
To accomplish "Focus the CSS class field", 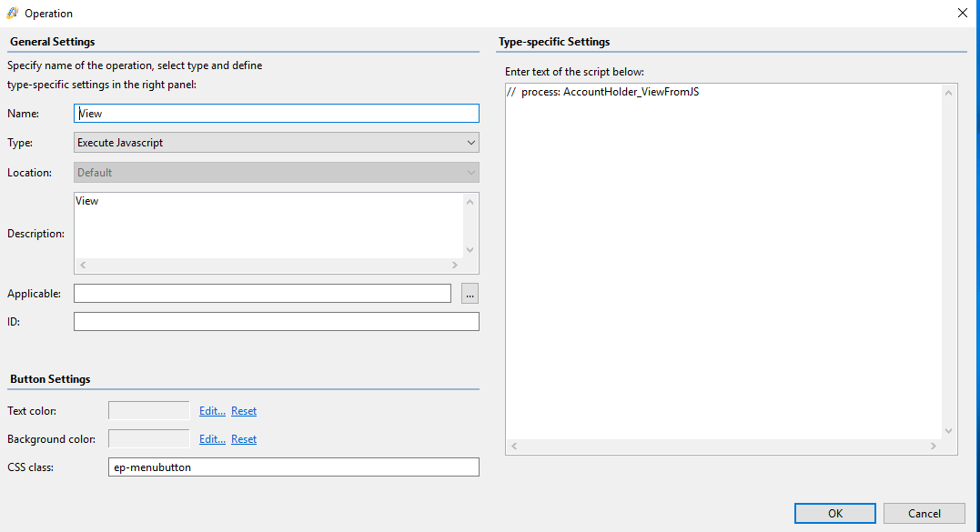I will tap(294, 467).
